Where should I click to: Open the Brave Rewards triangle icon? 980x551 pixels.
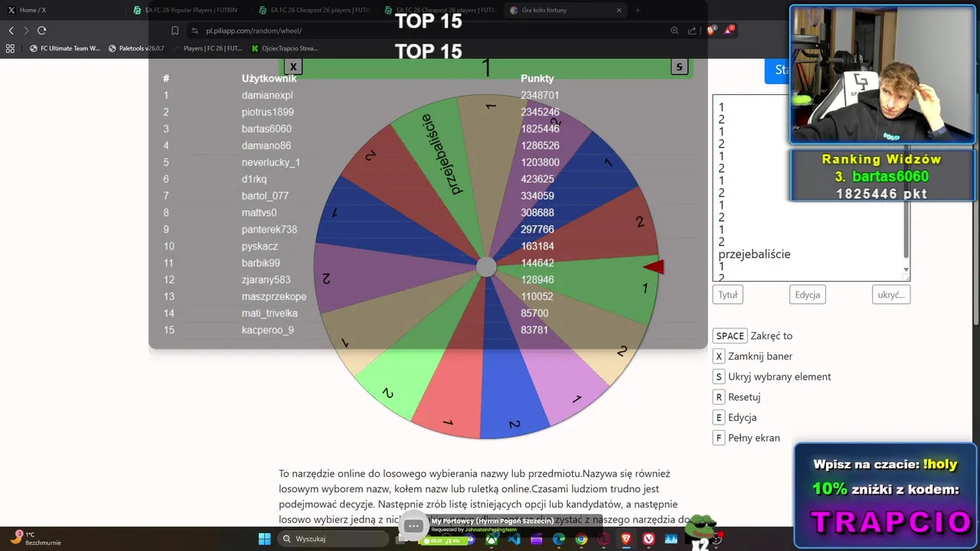729,30
